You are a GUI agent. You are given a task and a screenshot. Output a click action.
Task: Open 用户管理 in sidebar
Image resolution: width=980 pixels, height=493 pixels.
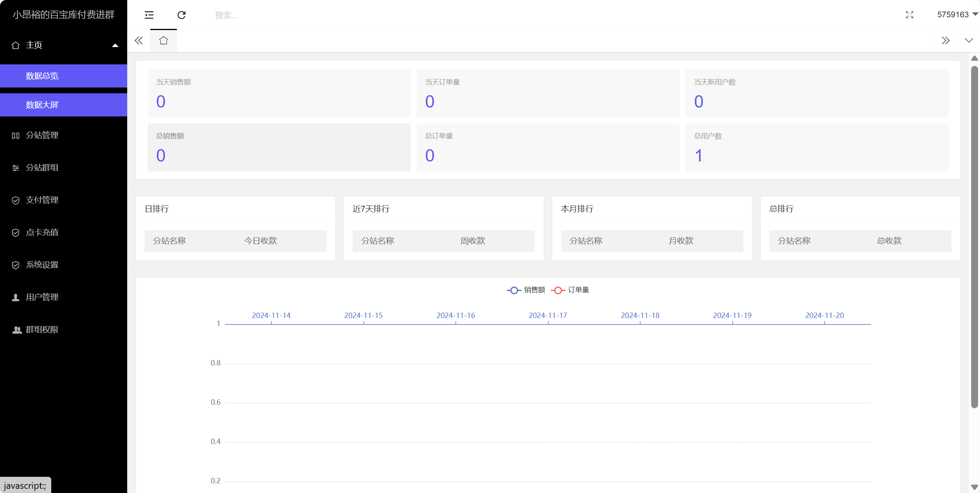[x=64, y=297]
